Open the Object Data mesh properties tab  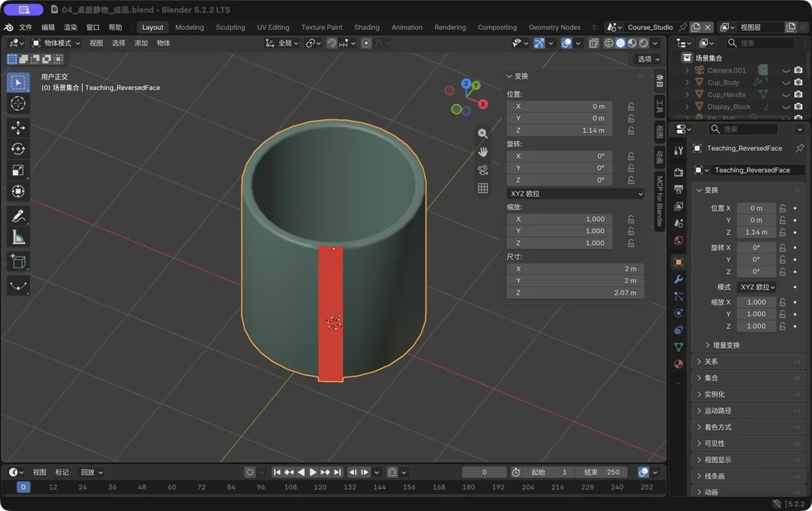pos(679,347)
